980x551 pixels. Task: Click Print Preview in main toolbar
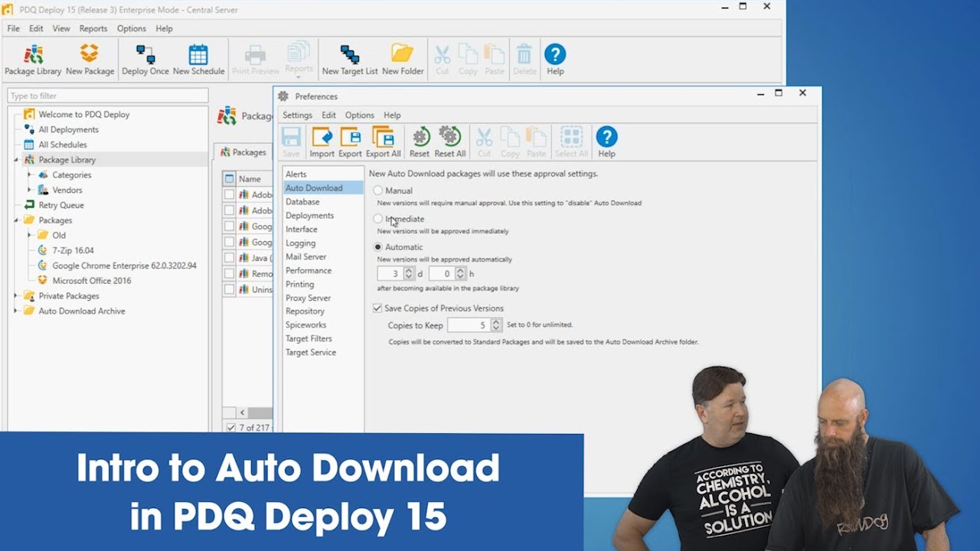pos(256,60)
